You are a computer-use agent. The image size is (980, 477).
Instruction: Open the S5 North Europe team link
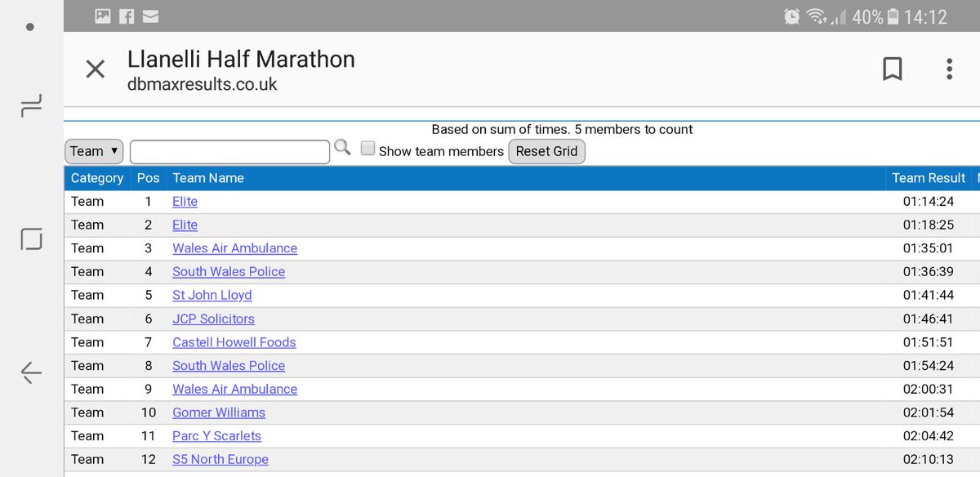click(x=220, y=459)
